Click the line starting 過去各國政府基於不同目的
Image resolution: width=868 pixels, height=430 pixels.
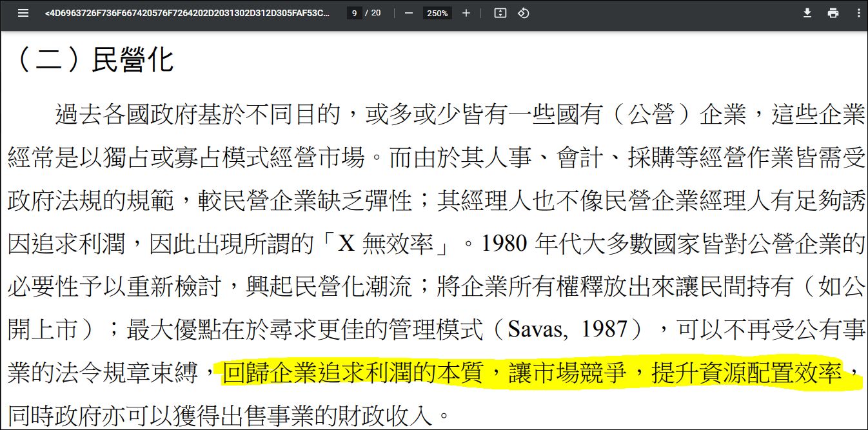460,115
